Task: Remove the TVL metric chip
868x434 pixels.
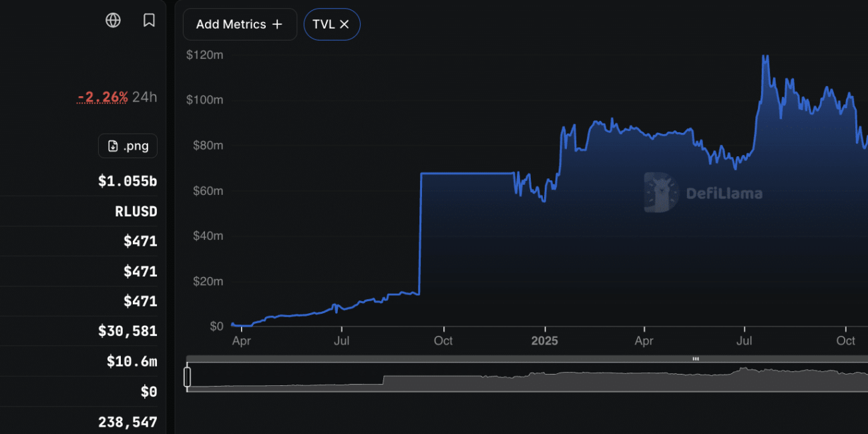Action: pos(345,25)
